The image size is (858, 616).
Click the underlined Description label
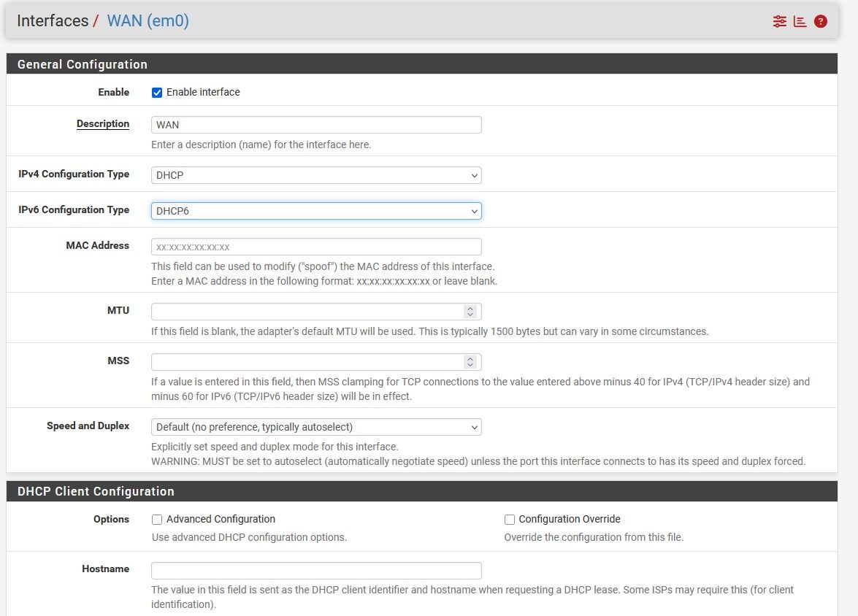pyautogui.click(x=103, y=124)
